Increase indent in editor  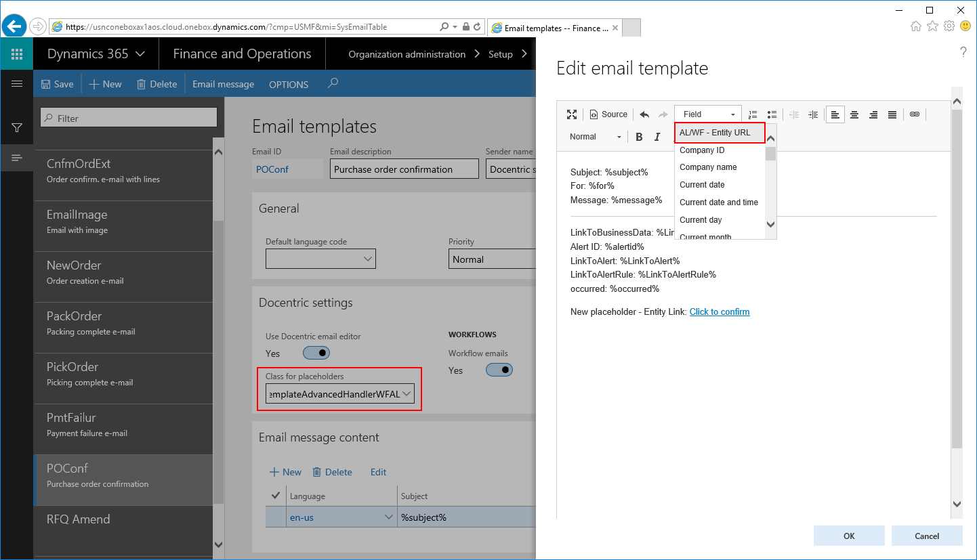[814, 114]
